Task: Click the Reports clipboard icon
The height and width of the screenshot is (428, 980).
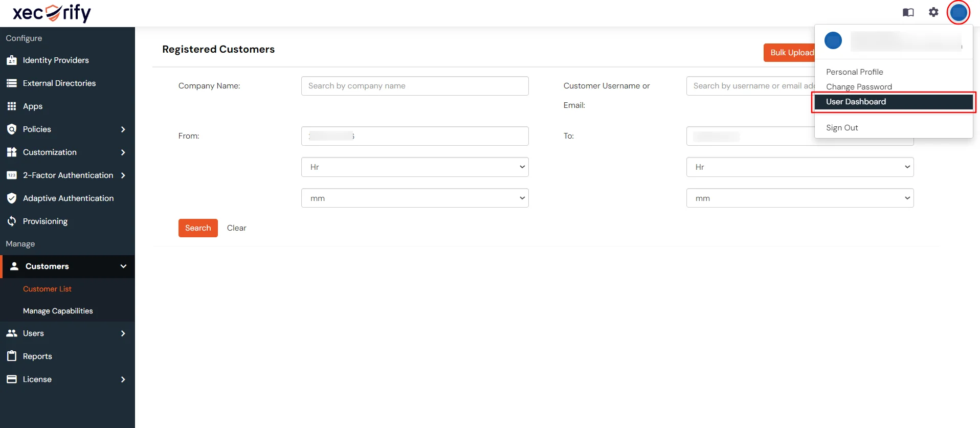Action: pyautogui.click(x=12, y=356)
